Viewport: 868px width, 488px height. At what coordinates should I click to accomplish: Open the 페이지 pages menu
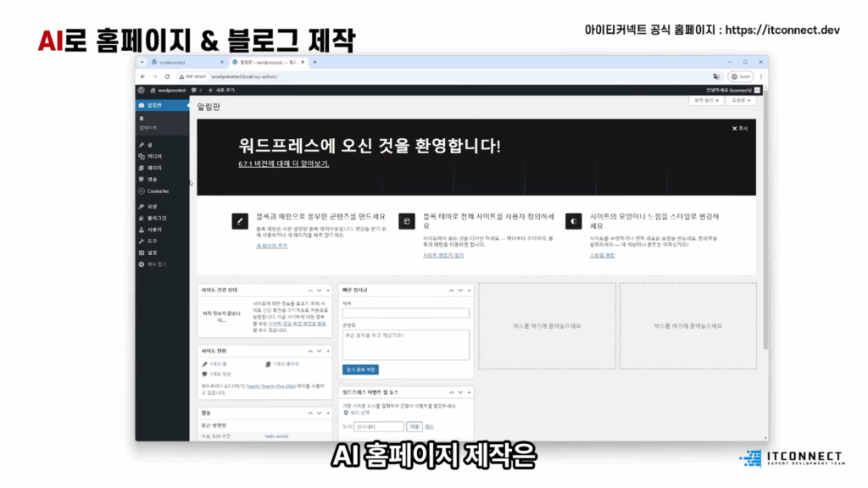[162, 169]
